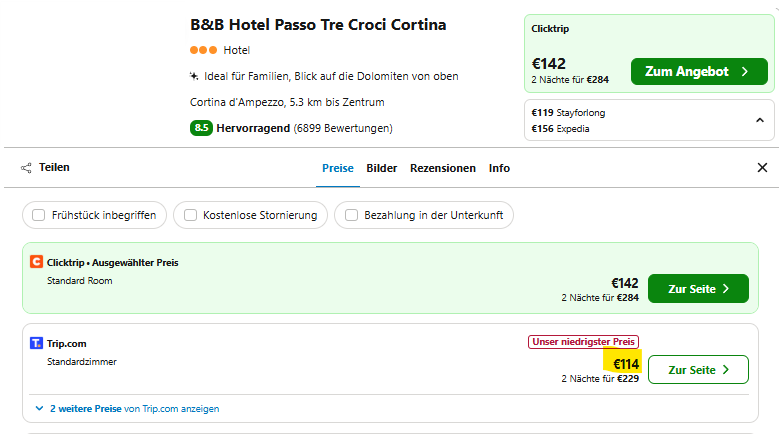The image size is (779, 434).
Task: Click Zur Seite for Trip.com offer
Action: (698, 370)
